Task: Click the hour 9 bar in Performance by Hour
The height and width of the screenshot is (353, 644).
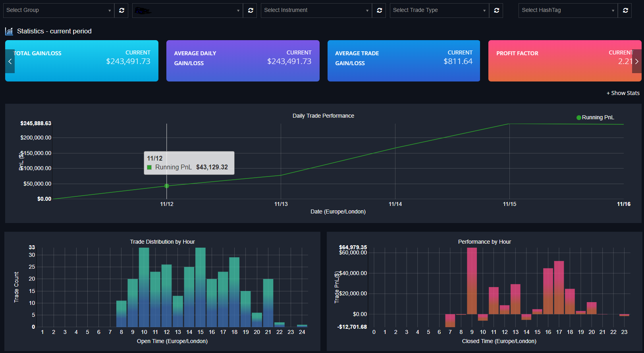Action: [472, 281]
